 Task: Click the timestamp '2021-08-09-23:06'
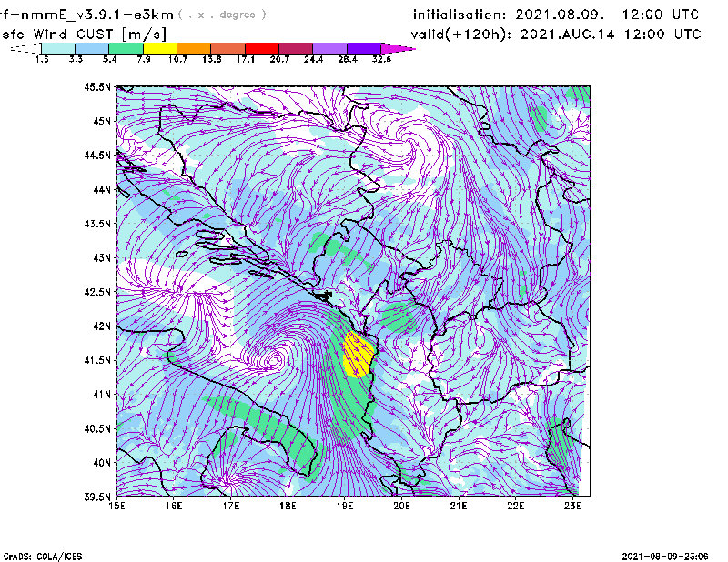(x=665, y=557)
